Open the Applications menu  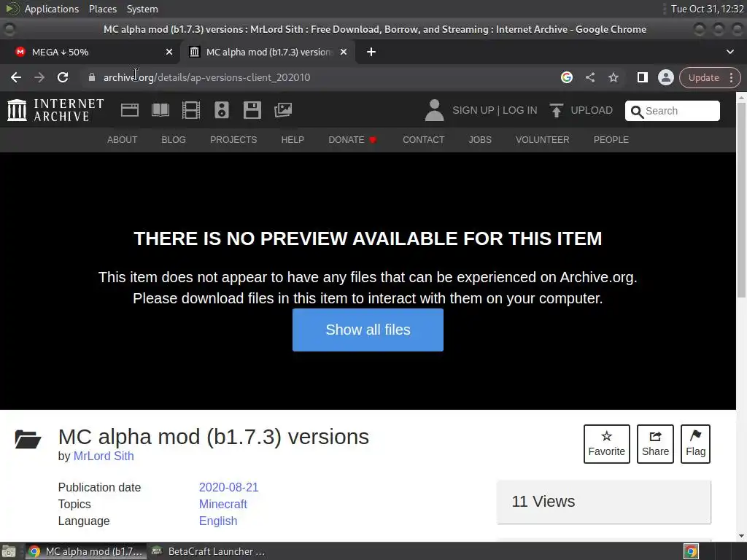point(52,9)
